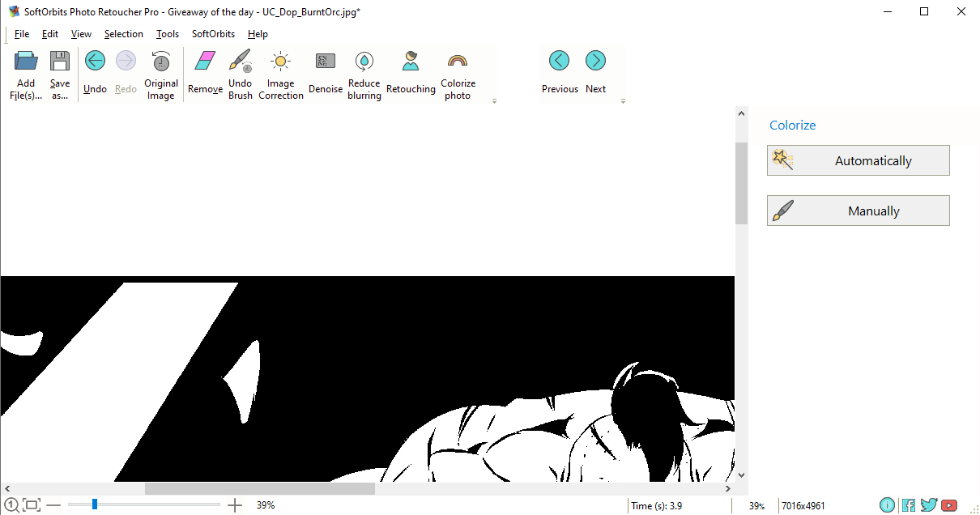Undo the last action via toolbar
Screen dimensions: 980x515
coord(95,61)
